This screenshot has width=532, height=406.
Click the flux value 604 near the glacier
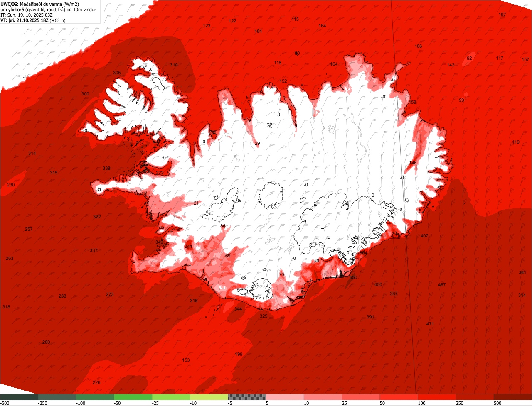click(x=363, y=253)
